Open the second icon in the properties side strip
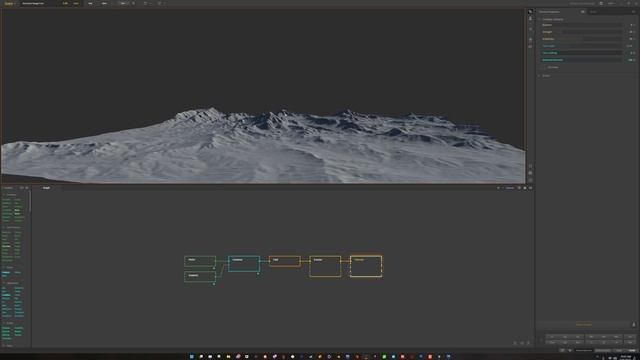 pos(530,19)
